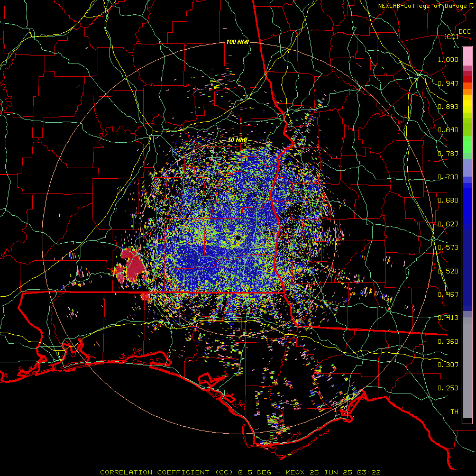
Task: Click the 0.893 legend value
Action: click(448, 106)
